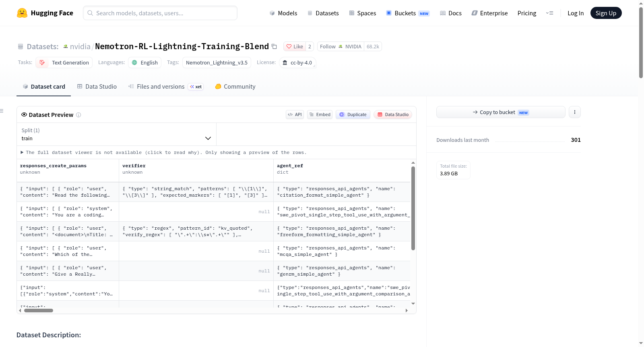Expand the dataset viewer not available notice
The height and width of the screenshot is (347, 644).
[163, 152]
